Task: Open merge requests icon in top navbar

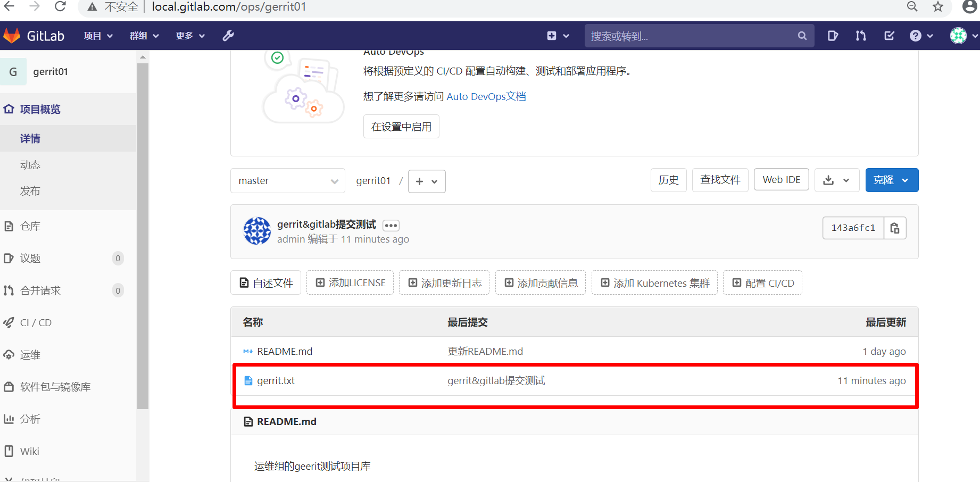Action: click(861, 36)
